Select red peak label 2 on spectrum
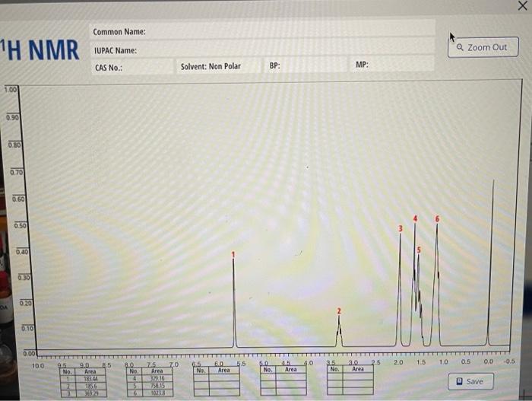 click(339, 311)
